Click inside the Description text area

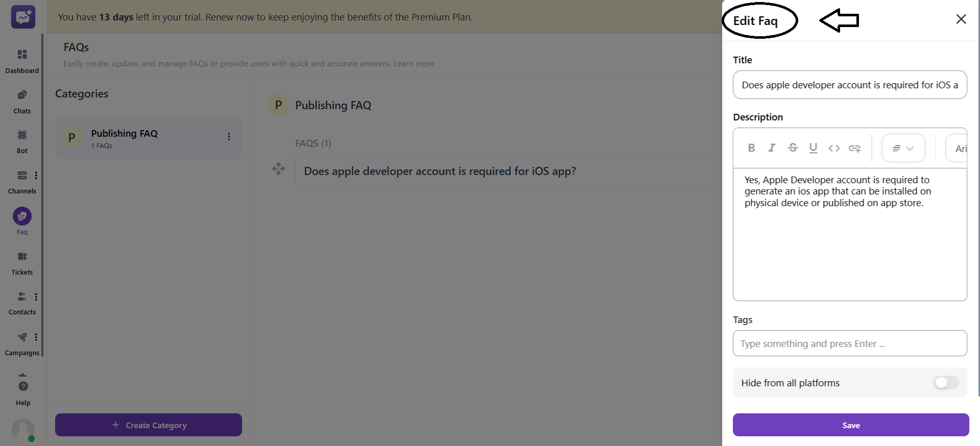(850, 234)
